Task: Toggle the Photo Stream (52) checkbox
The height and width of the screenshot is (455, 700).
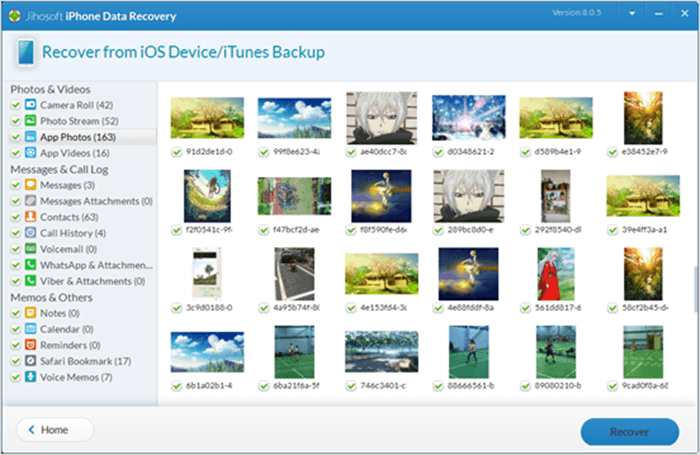Action: click(x=16, y=121)
